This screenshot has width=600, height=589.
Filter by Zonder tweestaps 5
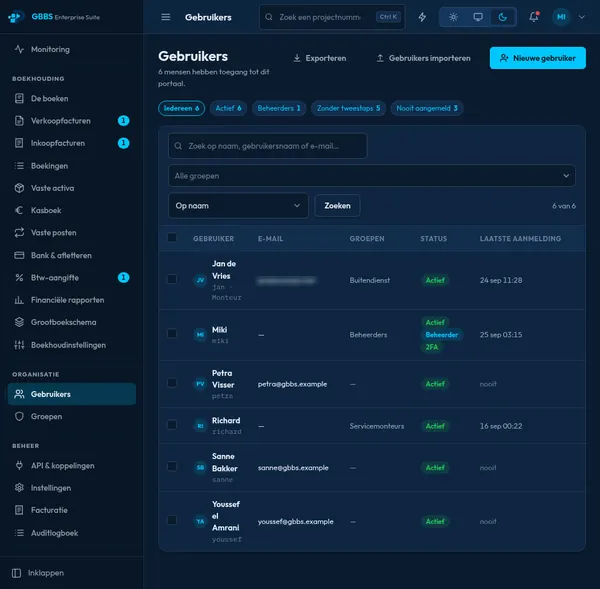pyautogui.click(x=348, y=108)
